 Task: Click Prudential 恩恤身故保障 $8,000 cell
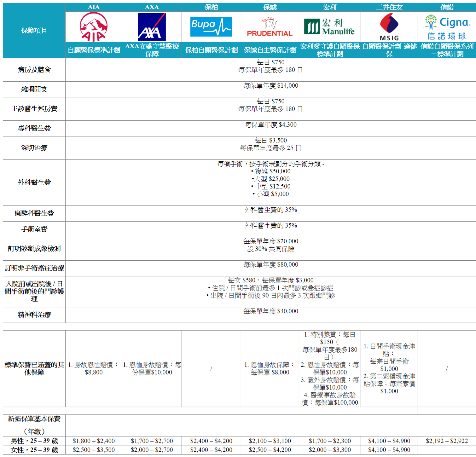[x=270, y=368]
